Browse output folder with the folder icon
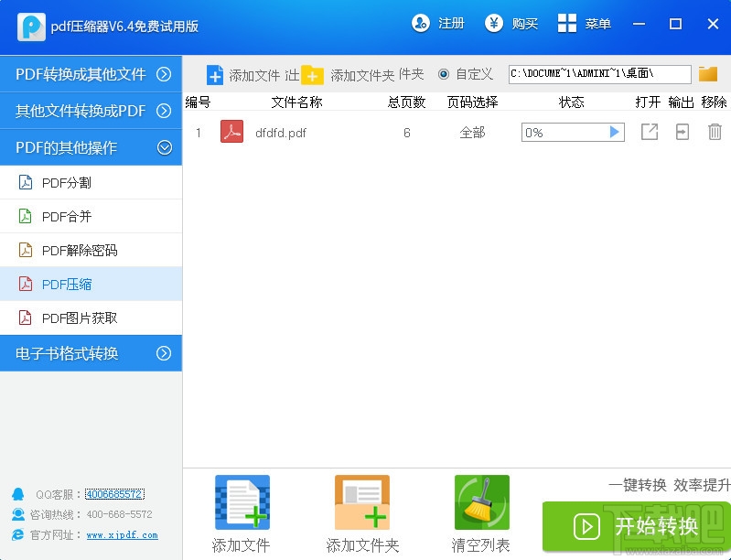Screen dimensions: 731x560 coord(708,74)
